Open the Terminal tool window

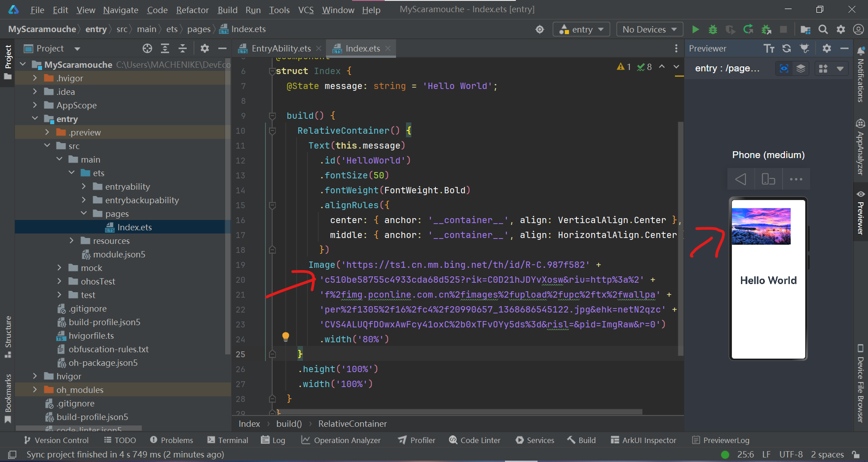[228, 440]
